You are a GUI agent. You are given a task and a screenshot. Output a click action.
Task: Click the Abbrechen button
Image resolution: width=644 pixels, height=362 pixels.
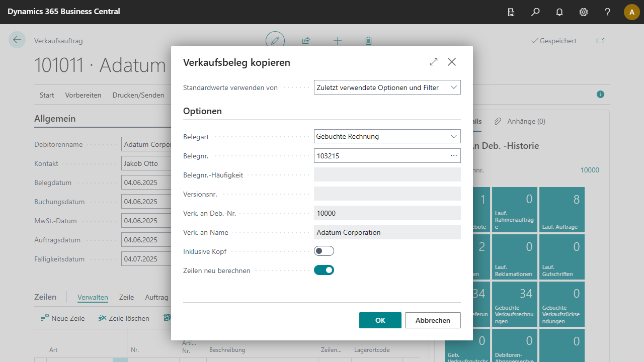tap(433, 320)
